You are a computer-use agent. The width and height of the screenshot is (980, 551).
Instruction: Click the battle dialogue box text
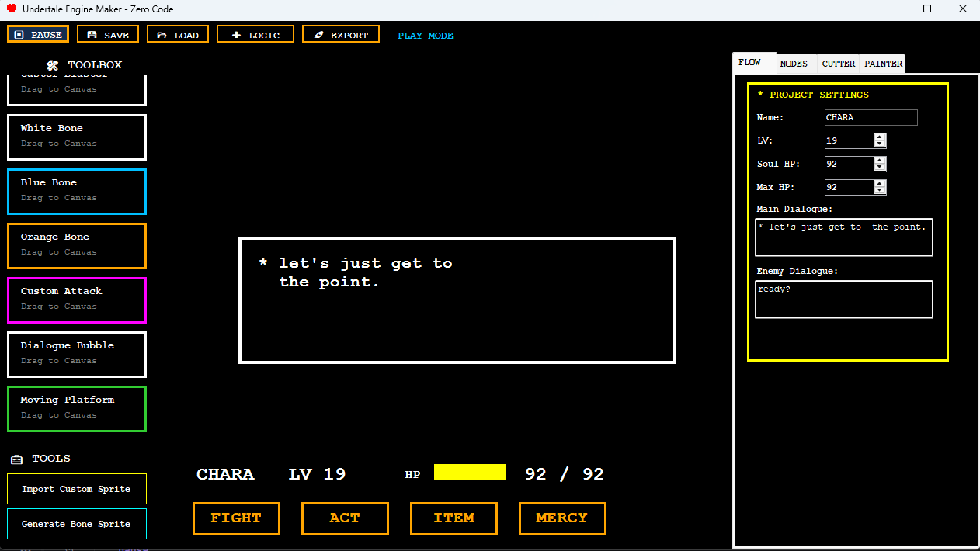tap(356, 272)
